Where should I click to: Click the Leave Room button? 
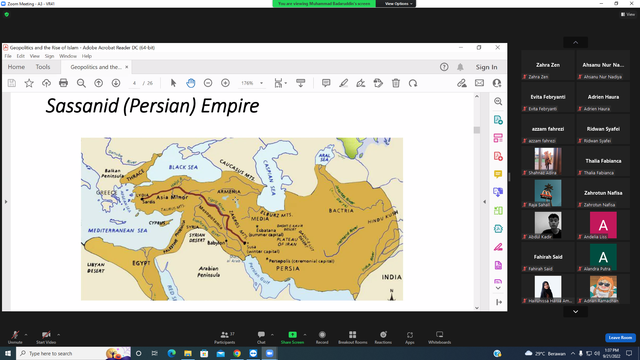pos(620,338)
